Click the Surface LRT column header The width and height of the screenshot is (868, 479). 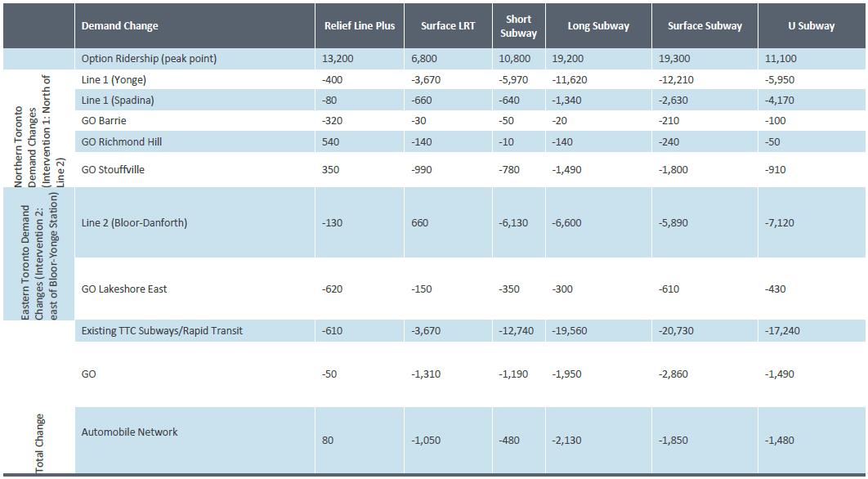point(448,26)
